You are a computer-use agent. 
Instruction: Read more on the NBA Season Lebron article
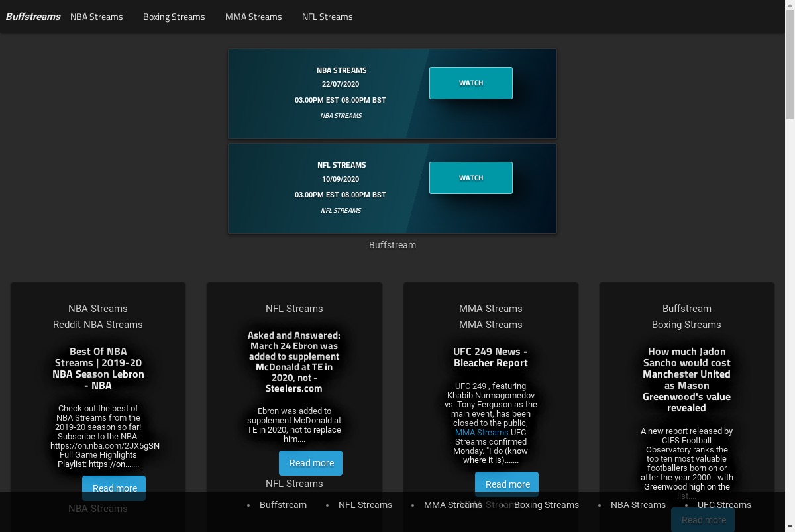coord(115,488)
